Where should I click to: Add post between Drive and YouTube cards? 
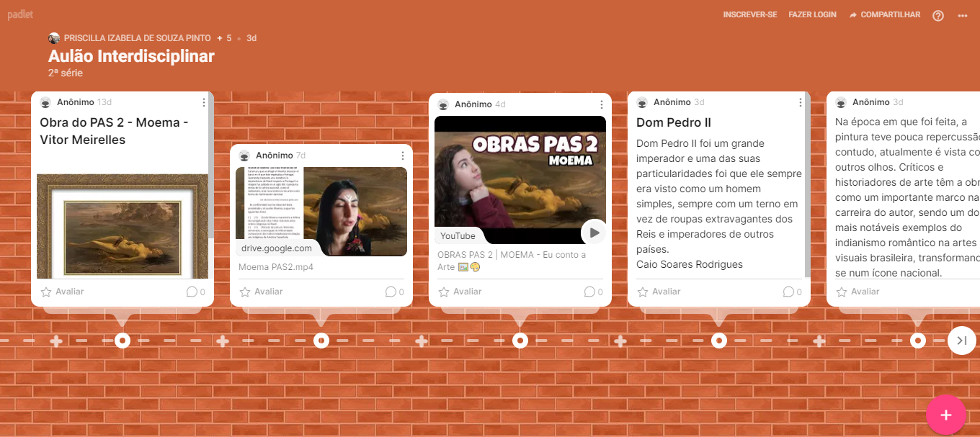(422, 341)
